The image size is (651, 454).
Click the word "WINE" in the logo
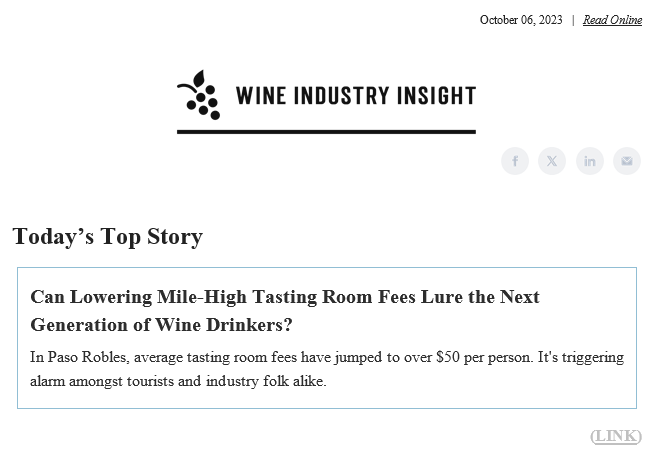[258, 96]
